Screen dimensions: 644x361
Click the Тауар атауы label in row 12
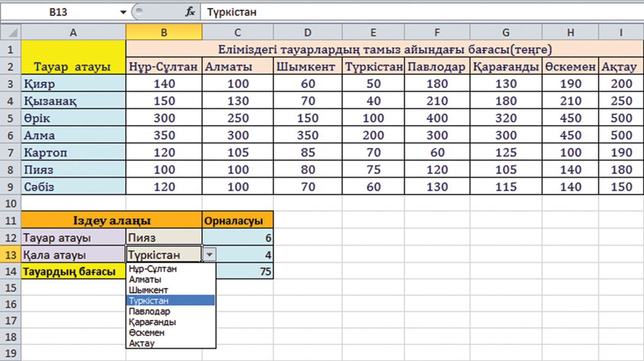[73, 238]
